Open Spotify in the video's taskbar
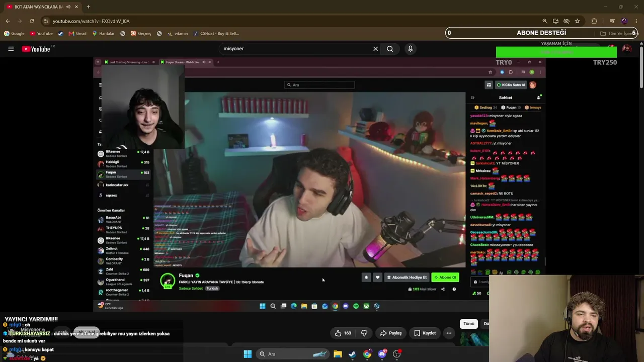The image size is (644, 362). click(356, 306)
